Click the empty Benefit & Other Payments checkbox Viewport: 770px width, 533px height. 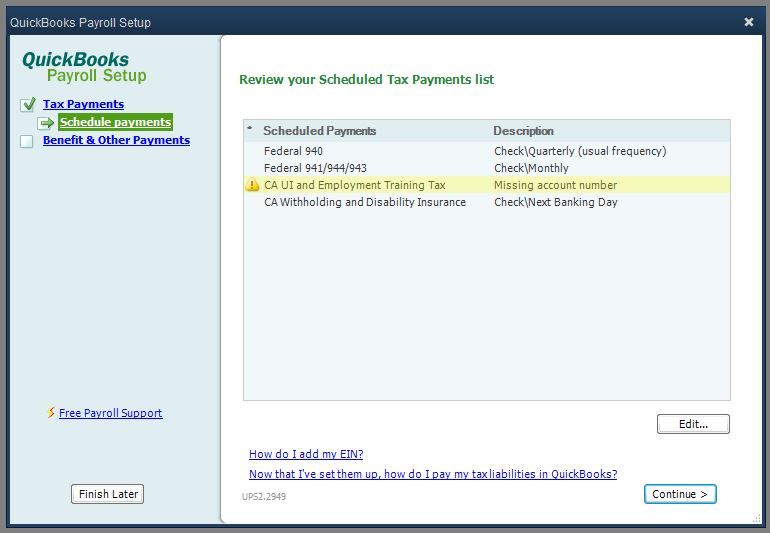[27, 141]
